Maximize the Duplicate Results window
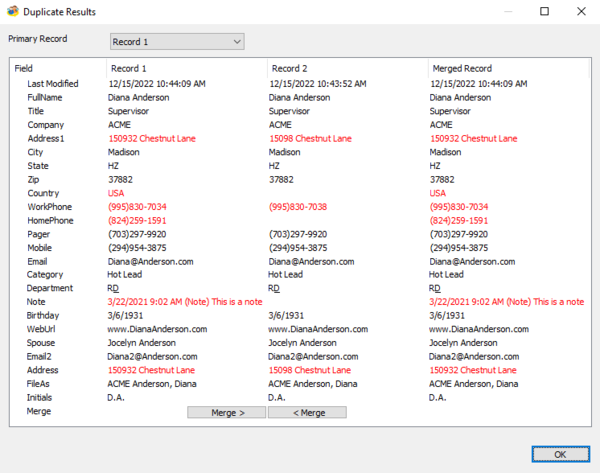Viewport: 600px width, 473px height. coord(544,11)
